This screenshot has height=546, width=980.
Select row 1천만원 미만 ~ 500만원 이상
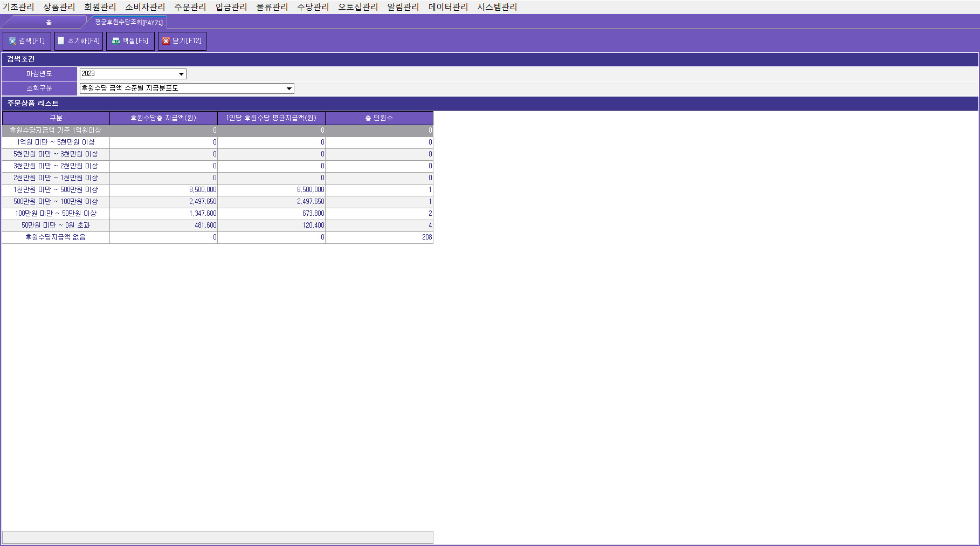click(218, 190)
